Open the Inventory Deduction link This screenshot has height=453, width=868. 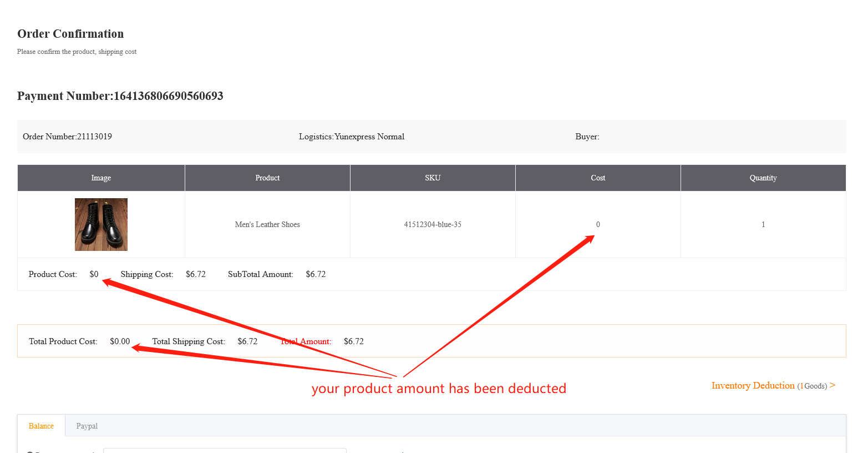pos(753,385)
